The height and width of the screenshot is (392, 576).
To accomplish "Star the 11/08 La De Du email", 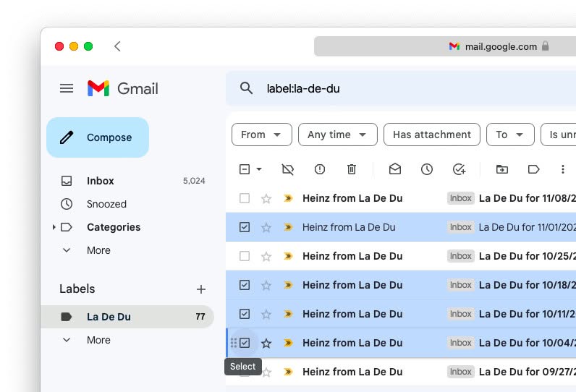I will click(266, 199).
